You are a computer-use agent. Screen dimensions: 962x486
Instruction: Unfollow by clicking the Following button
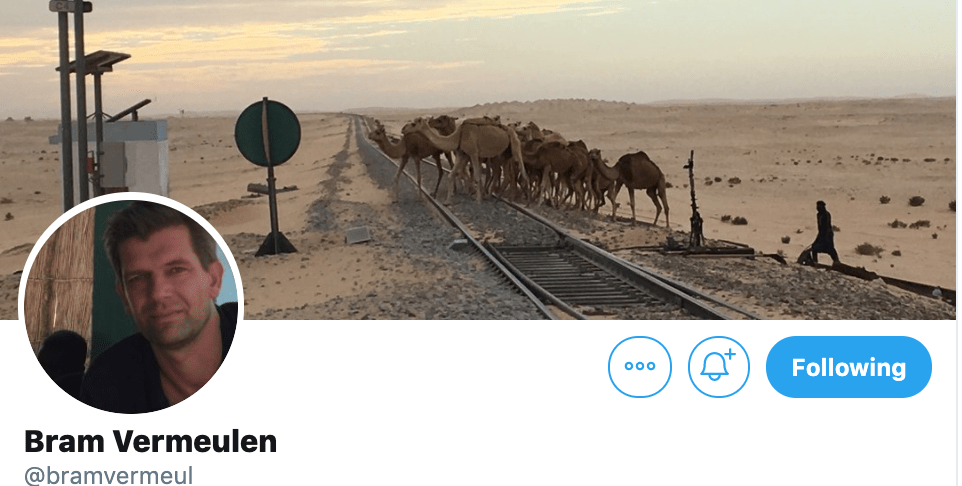point(848,367)
